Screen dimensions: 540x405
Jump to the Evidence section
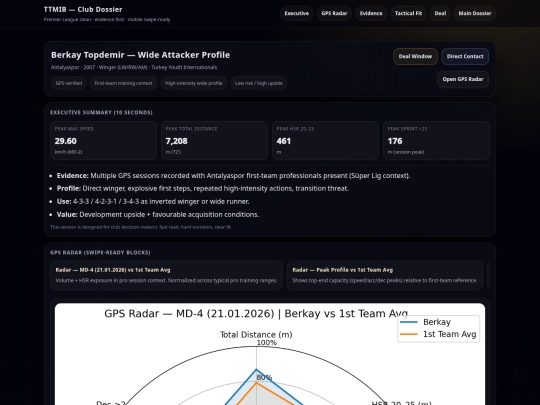pyautogui.click(x=371, y=13)
